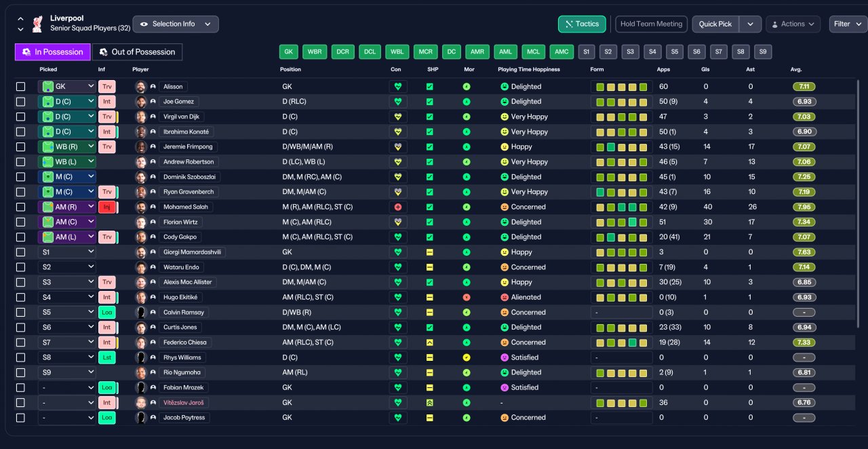Tick the checkbox for Rio Ngumoha's row
Screen dimensions: 868x449
pyautogui.click(x=21, y=372)
